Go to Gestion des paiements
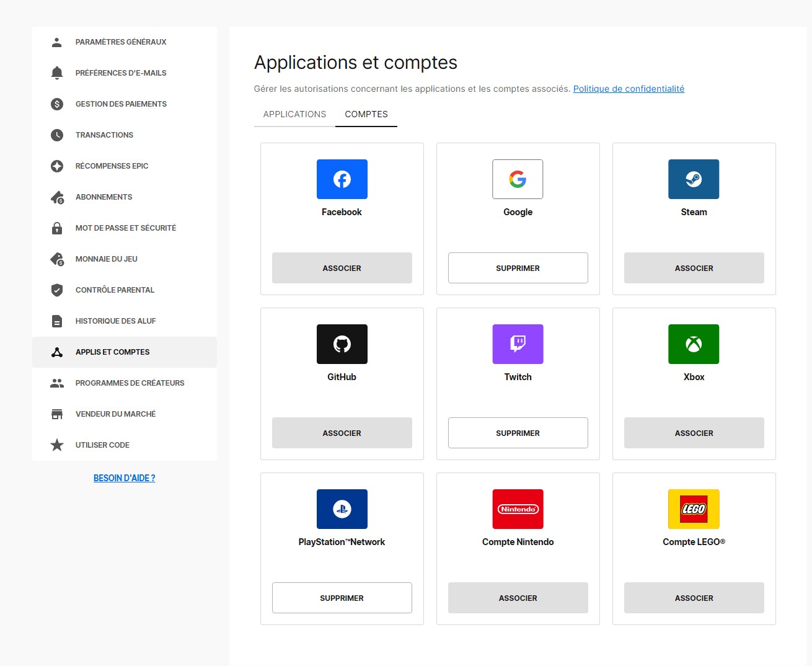The width and height of the screenshot is (812, 666). 121,104
